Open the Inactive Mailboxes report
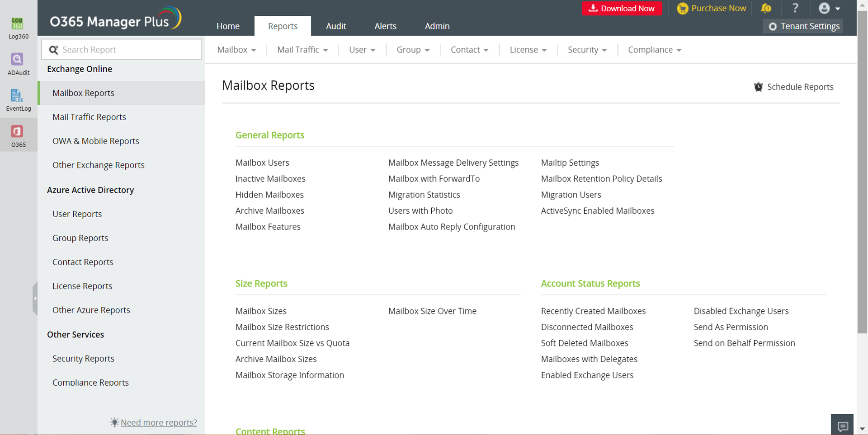Viewport: 868px width, 435px height. point(270,178)
